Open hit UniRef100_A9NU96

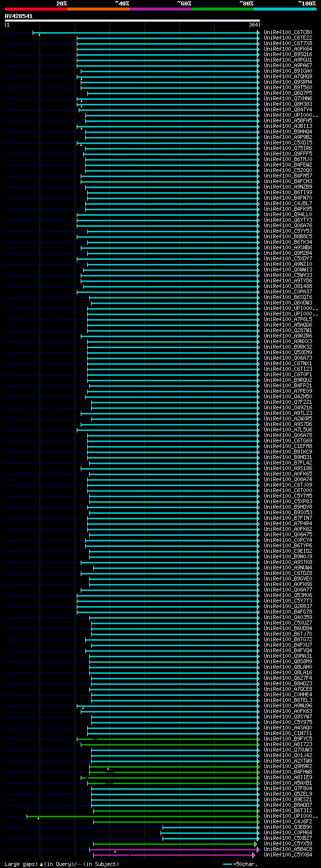pos(288,706)
